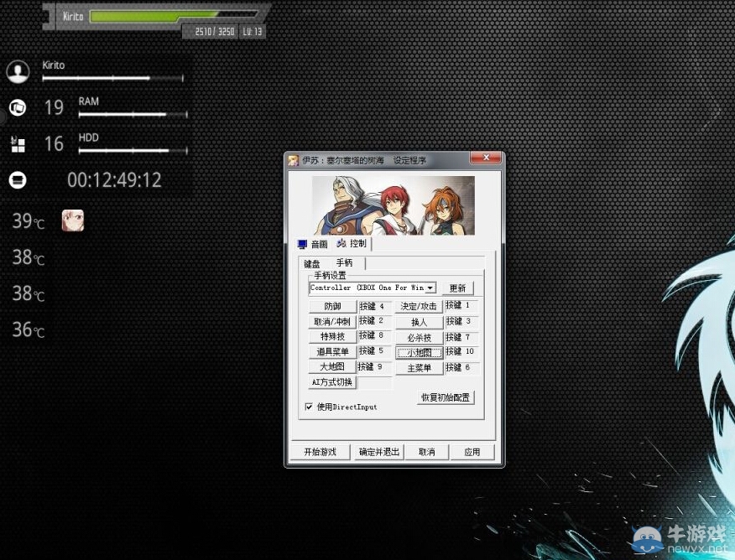Expand the Controller device dropdown
This screenshot has width=735, height=560.
(430, 288)
